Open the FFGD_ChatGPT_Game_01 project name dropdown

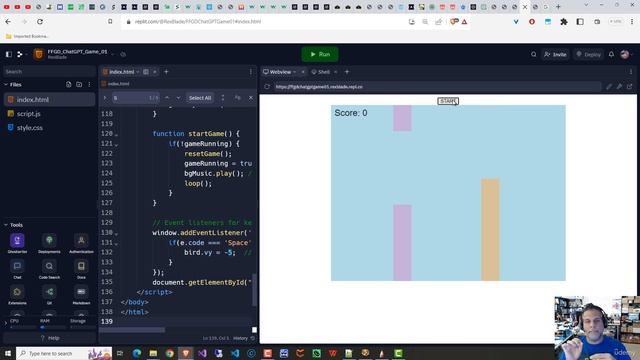click(x=113, y=54)
